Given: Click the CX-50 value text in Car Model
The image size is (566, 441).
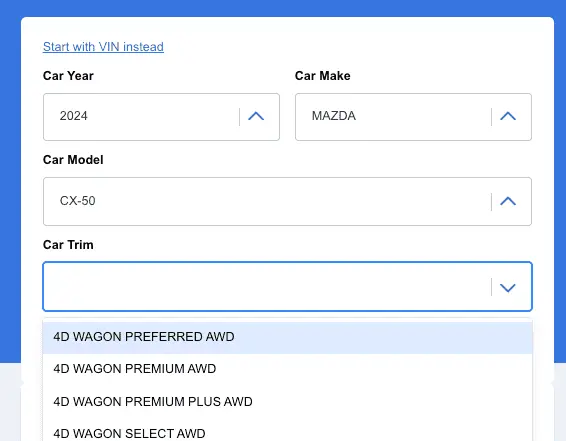Looking at the screenshot, I should coord(78,201).
